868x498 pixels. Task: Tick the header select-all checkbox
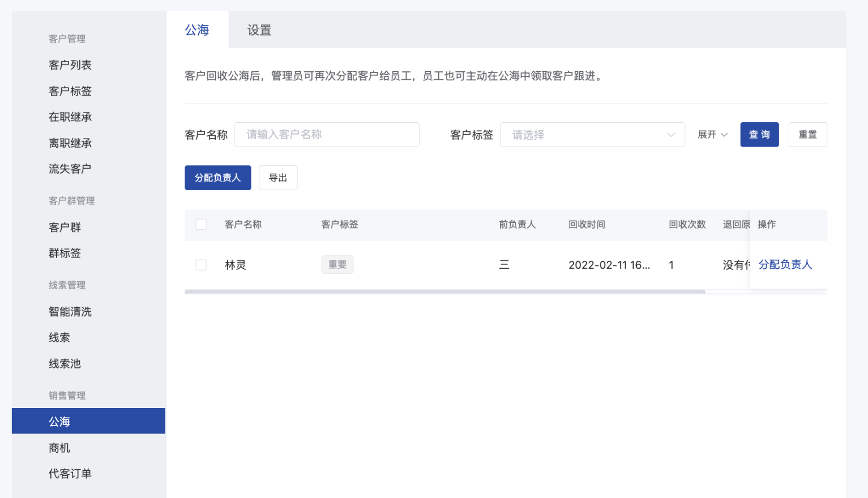coord(201,225)
